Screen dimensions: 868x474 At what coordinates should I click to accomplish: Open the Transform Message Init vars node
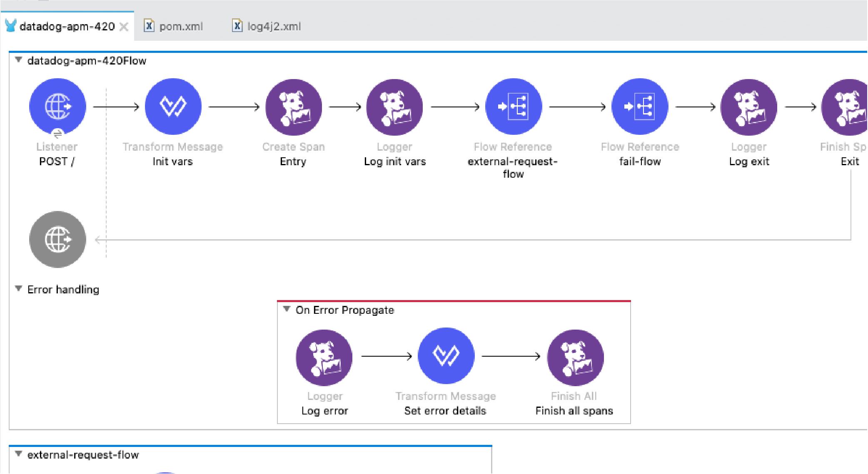pyautogui.click(x=173, y=107)
